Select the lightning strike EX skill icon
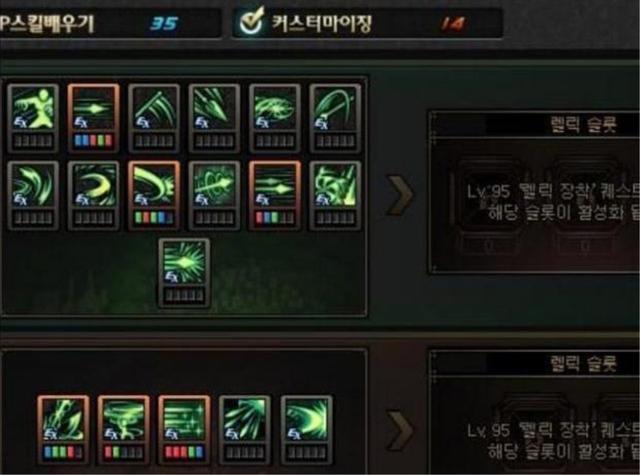 point(63,420)
